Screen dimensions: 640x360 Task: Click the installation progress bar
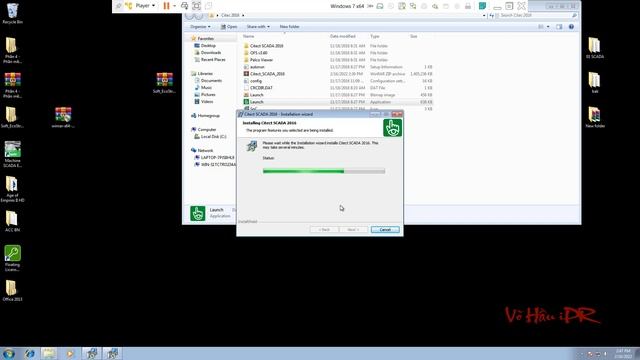324,171
